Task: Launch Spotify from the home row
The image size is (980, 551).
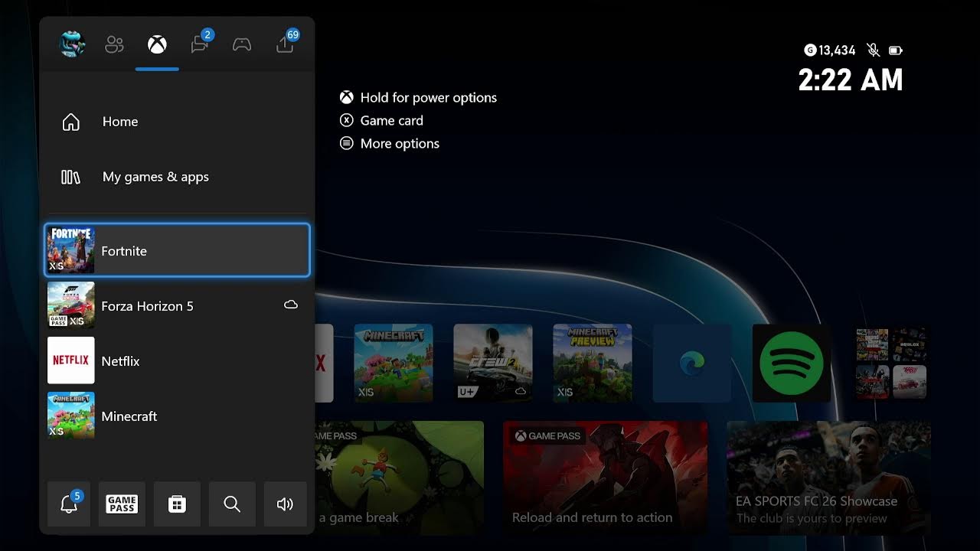Action: pyautogui.click(x=792, y=363)
